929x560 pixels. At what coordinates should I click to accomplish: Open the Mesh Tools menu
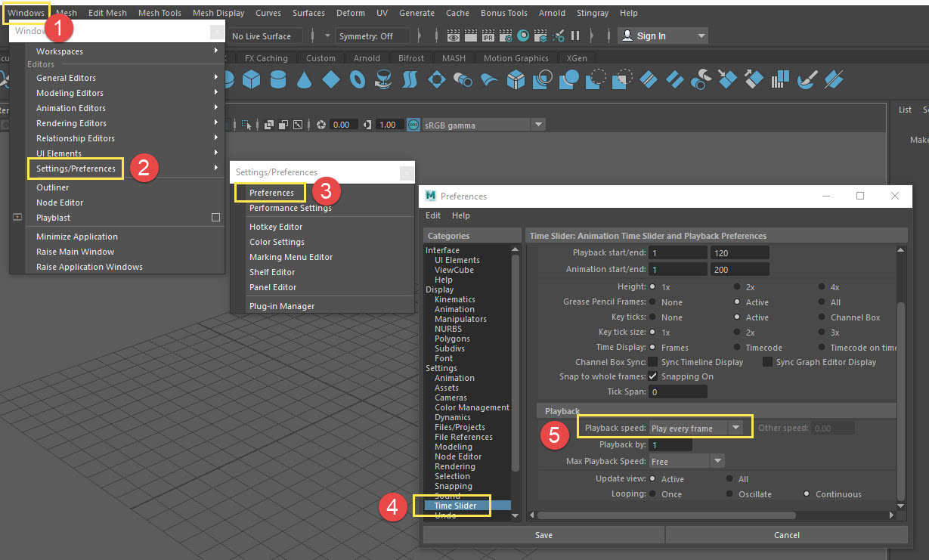159,13
